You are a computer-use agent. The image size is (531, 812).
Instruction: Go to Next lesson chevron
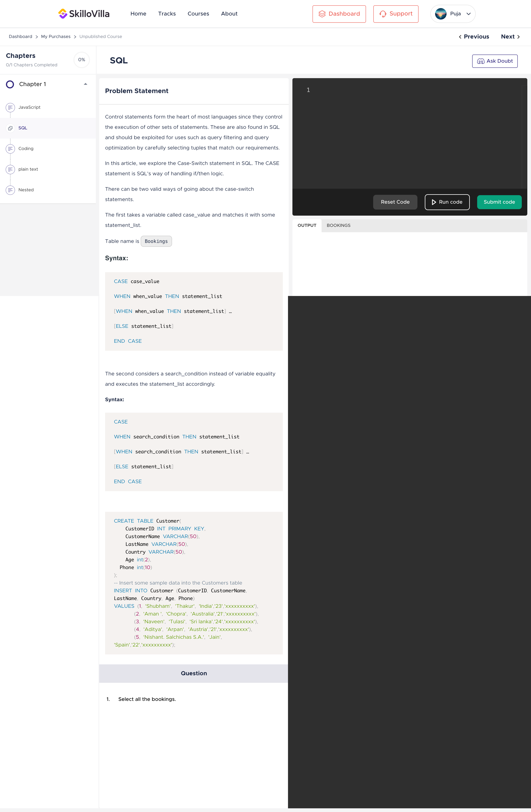(x=518, y=37)
